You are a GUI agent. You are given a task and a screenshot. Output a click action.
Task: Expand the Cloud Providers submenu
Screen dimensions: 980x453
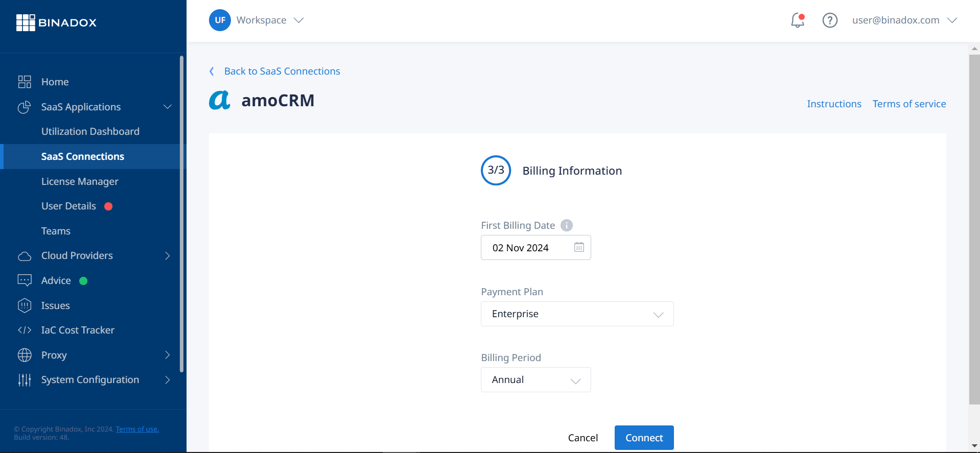point(168,256)
